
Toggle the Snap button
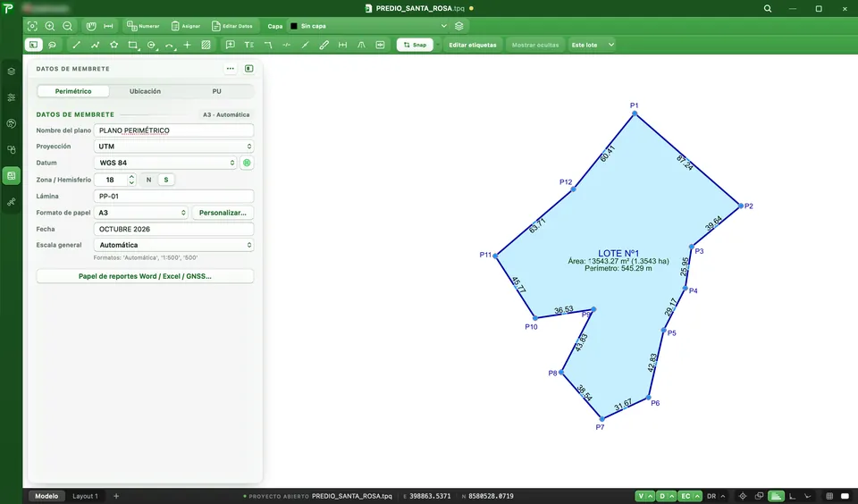point(415,45)
